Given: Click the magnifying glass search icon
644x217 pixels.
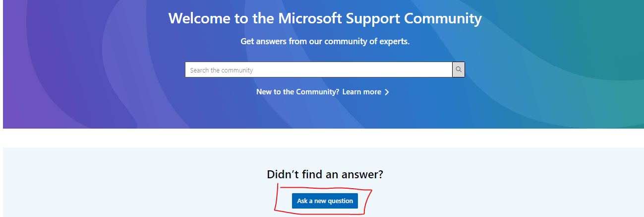Looking at the screenshot, I should tap(459, 70).
